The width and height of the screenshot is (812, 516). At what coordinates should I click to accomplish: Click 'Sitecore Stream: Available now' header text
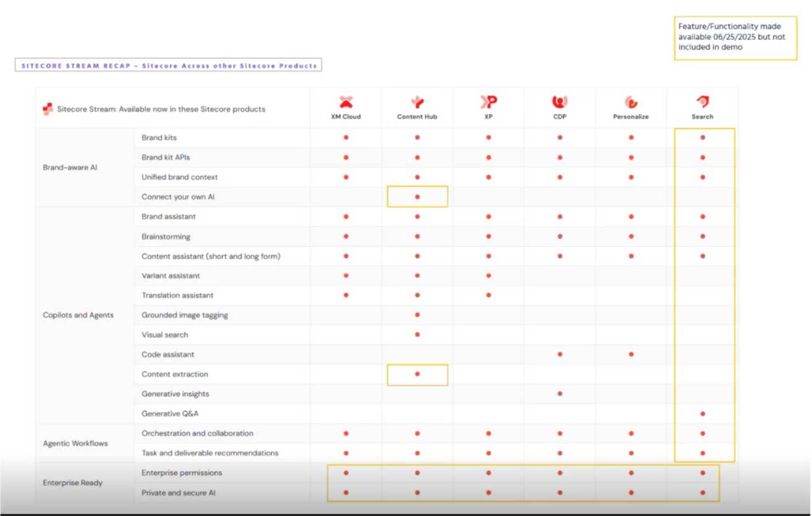point(162,109)
